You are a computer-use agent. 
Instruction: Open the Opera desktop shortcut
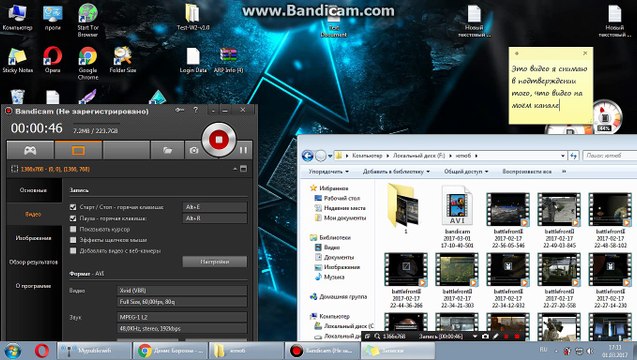tap(52, 60)
